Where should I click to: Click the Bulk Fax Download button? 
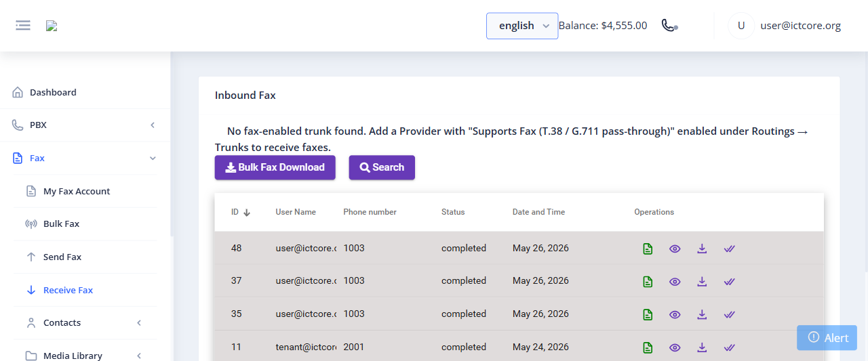[x=275, y=167]
